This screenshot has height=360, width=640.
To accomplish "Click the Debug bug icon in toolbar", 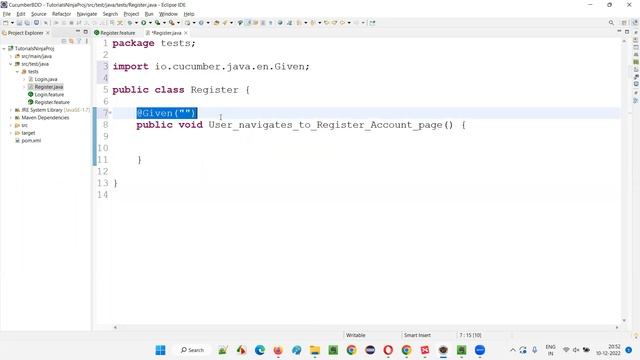I will pos(129,23).
